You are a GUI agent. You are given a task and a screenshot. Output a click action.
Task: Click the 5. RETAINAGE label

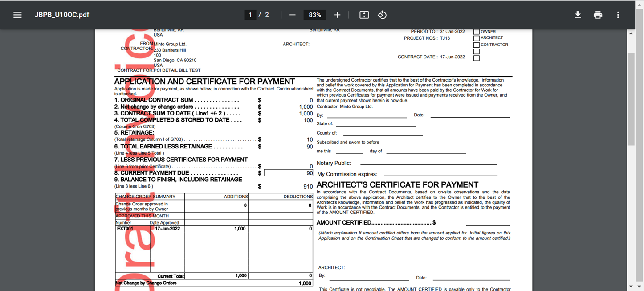coord(134,133)
